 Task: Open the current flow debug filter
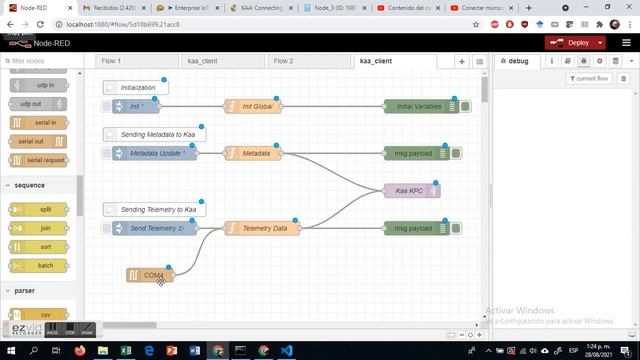point(589,78)
